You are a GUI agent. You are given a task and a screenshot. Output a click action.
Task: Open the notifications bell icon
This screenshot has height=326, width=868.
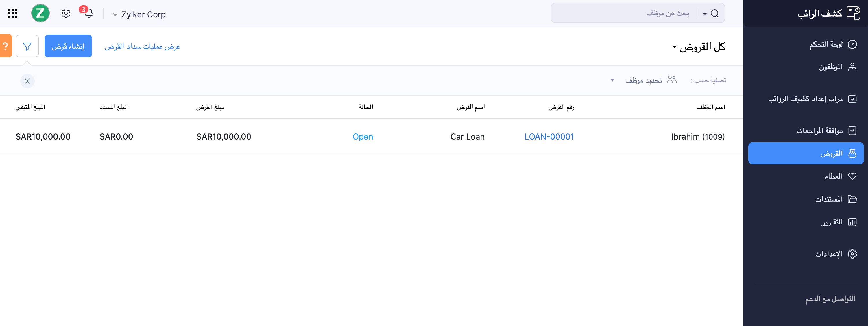[x=88, y=14]
